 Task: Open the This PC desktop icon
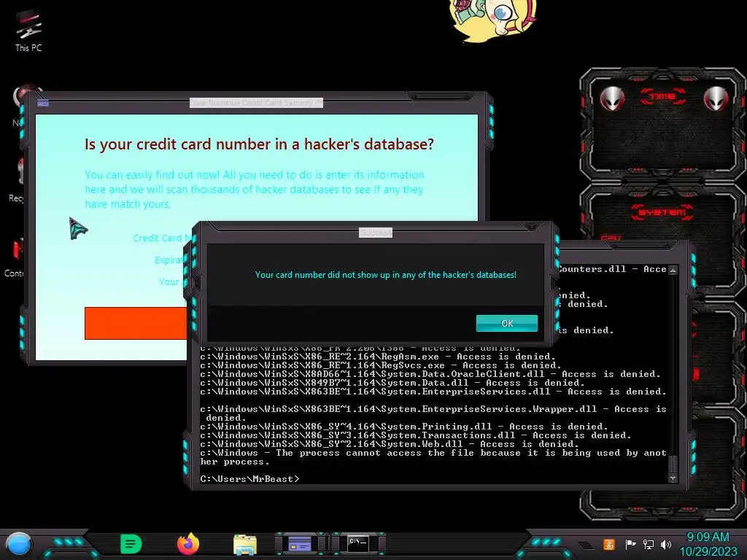(x=28, y=31)
